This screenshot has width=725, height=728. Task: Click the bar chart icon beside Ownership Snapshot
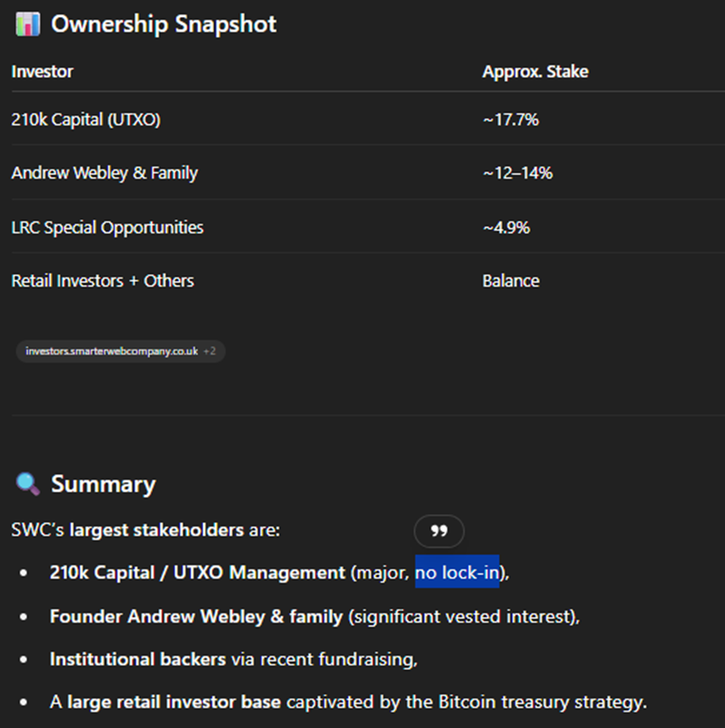coord(27,24)
